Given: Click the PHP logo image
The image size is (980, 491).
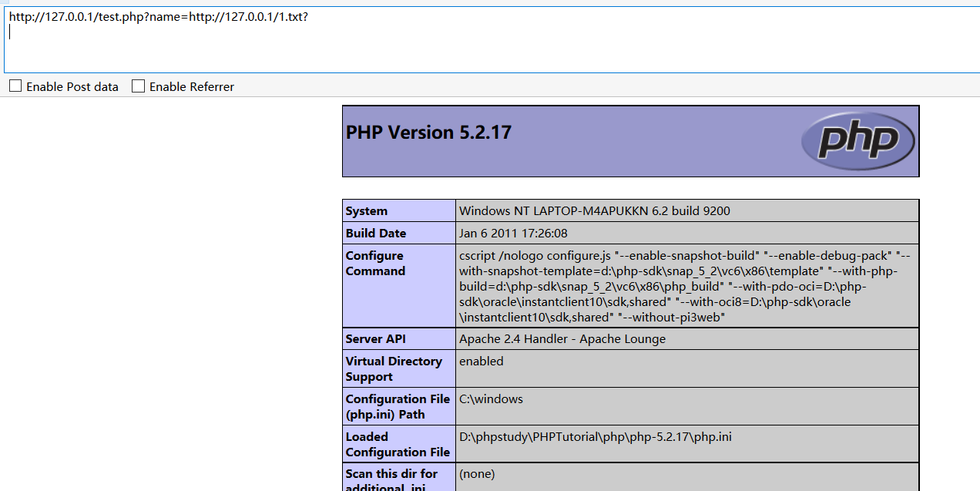Looking at the screenshot, I should click(858, 140).
